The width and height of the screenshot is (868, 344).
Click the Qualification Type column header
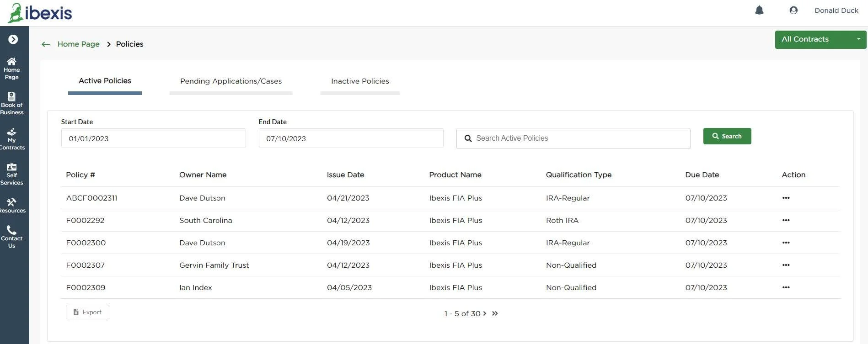click(579, 175)
